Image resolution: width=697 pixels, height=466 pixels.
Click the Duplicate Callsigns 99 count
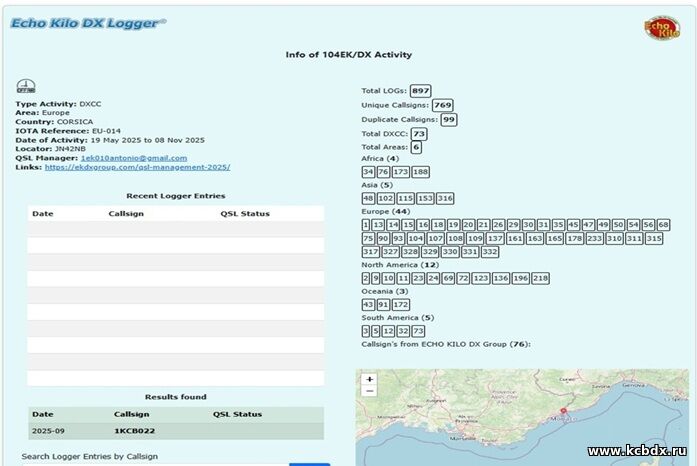(x=448, y=119)
